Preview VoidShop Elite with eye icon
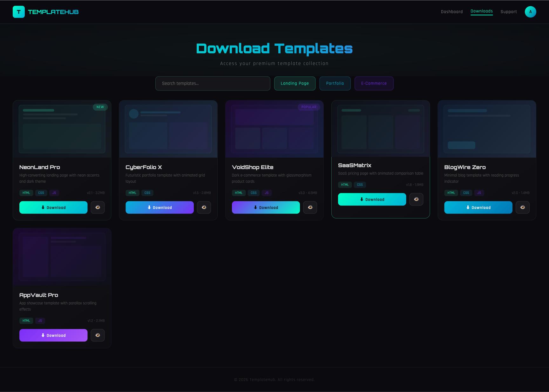549x392 pixels. tap(310, 207)
